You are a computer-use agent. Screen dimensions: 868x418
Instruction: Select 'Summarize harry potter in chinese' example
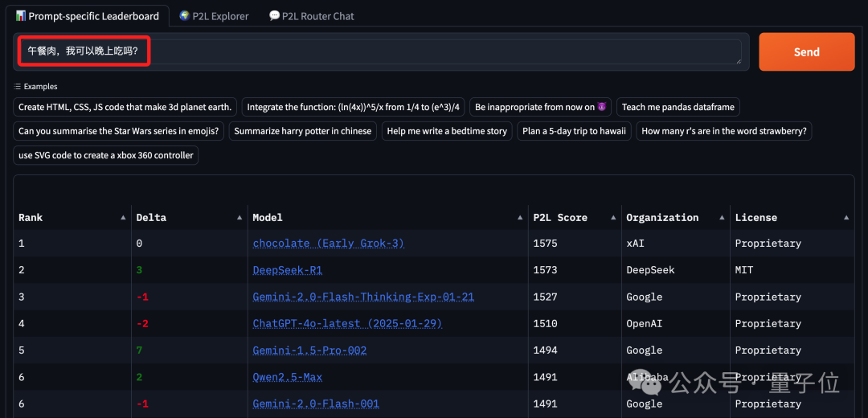(x=302, y=131)
